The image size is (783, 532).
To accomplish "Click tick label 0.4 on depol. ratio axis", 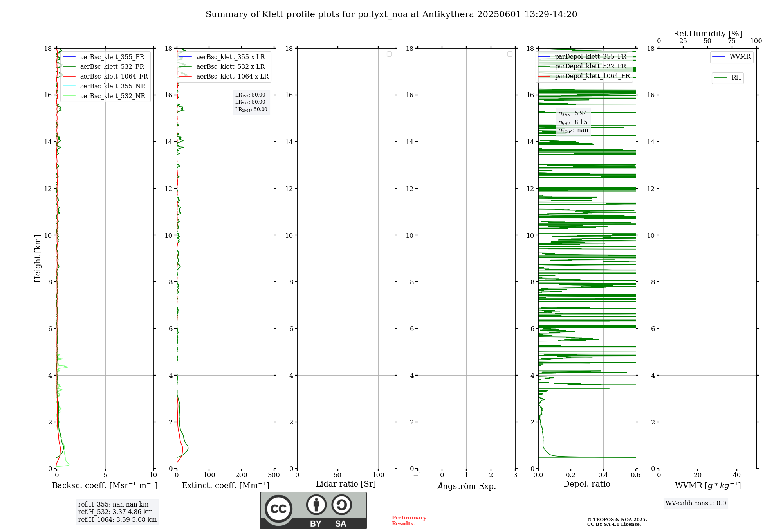I will point(603,475).
